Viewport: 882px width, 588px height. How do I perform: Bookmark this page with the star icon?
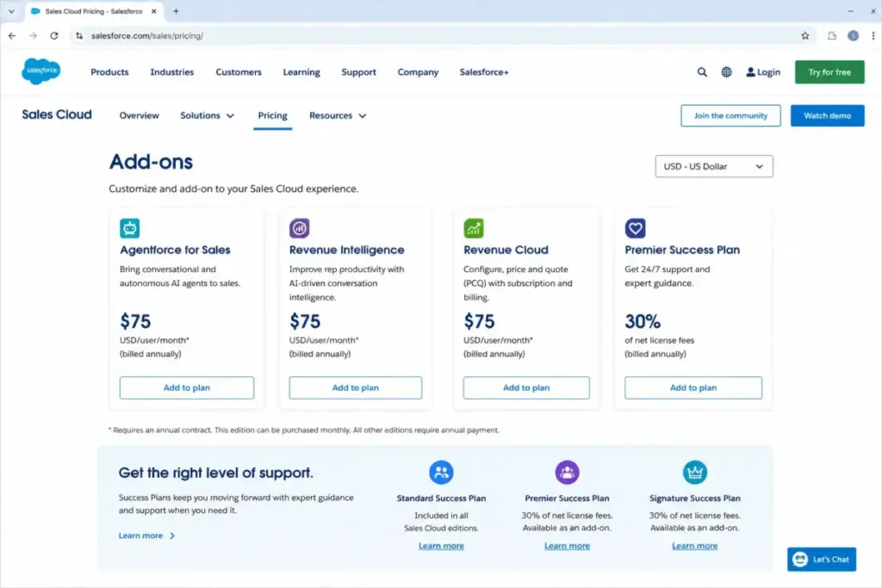805,35
